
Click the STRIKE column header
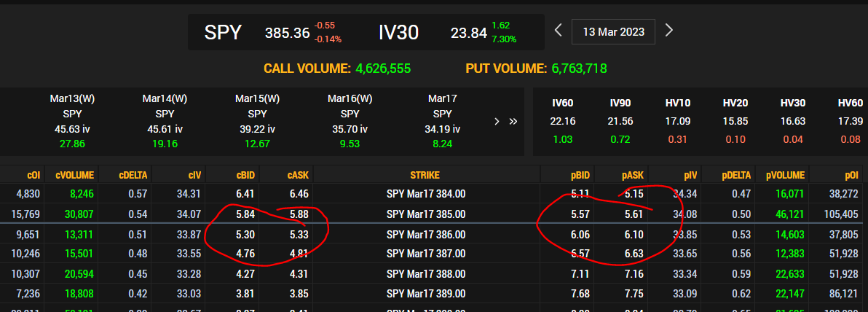click(x=425, y=175)
